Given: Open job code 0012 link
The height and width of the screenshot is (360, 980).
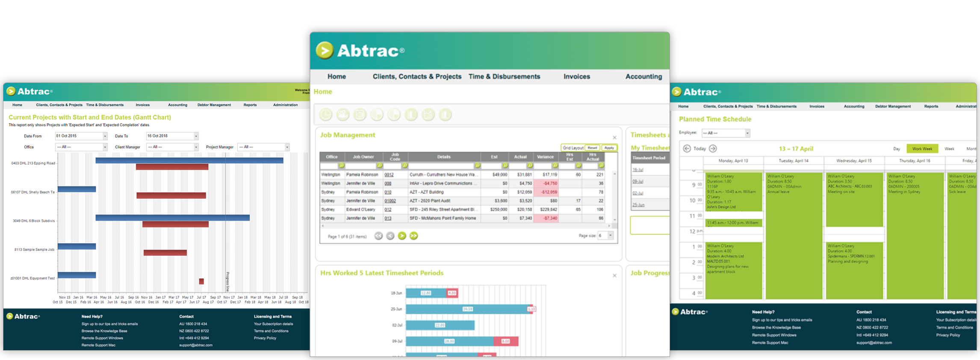Looking at the screenshot, I should pyautogui.click(x=389, y=175).
